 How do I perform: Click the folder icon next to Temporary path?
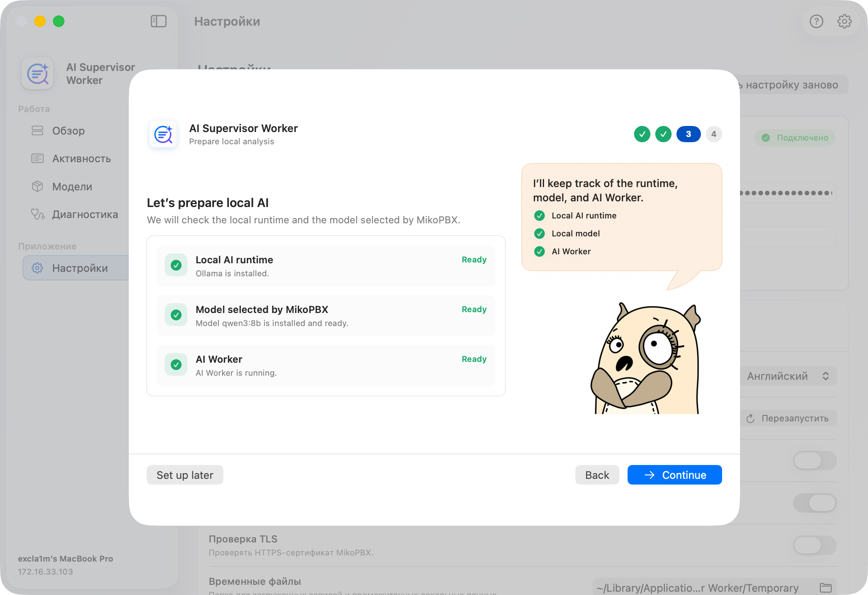(826, 588)
